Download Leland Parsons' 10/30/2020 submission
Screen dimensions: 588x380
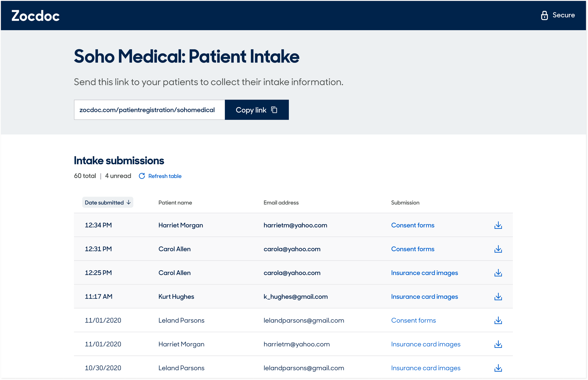pos(498,368)
